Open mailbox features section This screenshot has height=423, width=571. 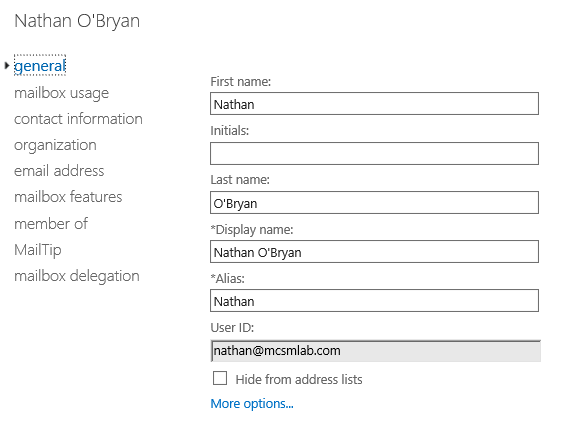(x=68, y=197)
